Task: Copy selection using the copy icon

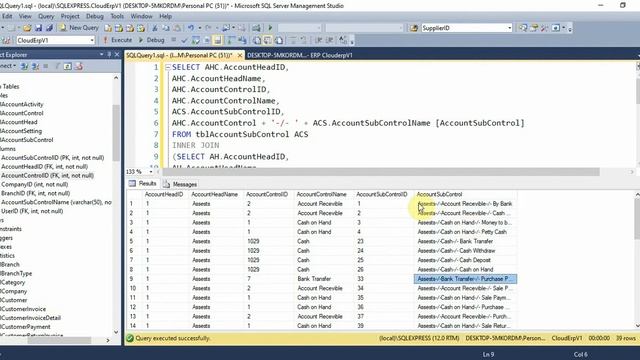Action: click(x=166, y=28)
